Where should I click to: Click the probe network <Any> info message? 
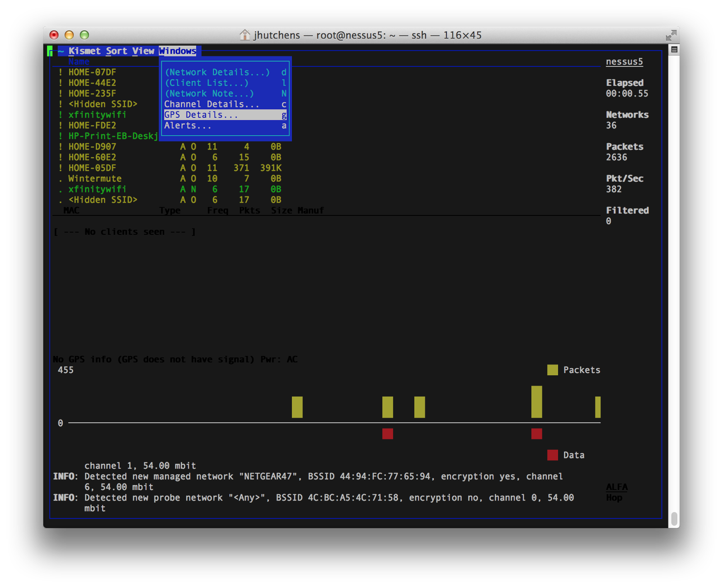coord(314,503)
